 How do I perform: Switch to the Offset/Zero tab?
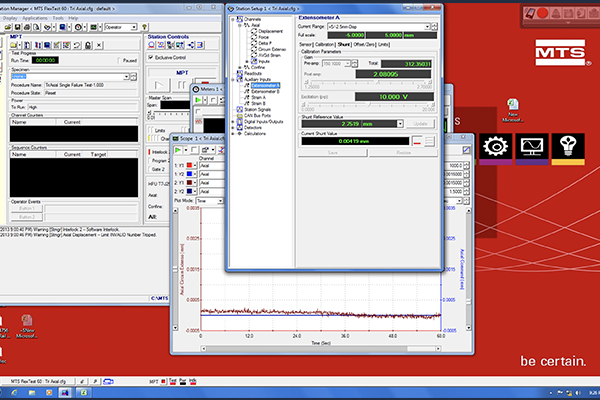coord(365,44)
